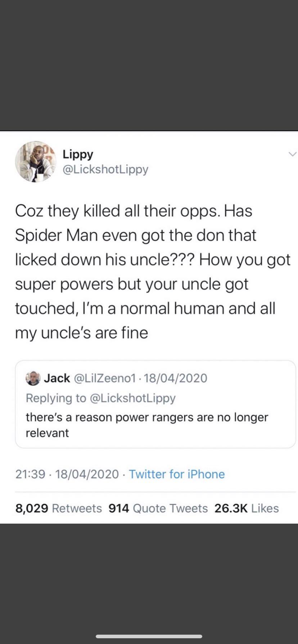The height and width of the screenshot is (644, 298).
Task: Click the Replying to @LickshotLippy link
Action: coord(101,398)
